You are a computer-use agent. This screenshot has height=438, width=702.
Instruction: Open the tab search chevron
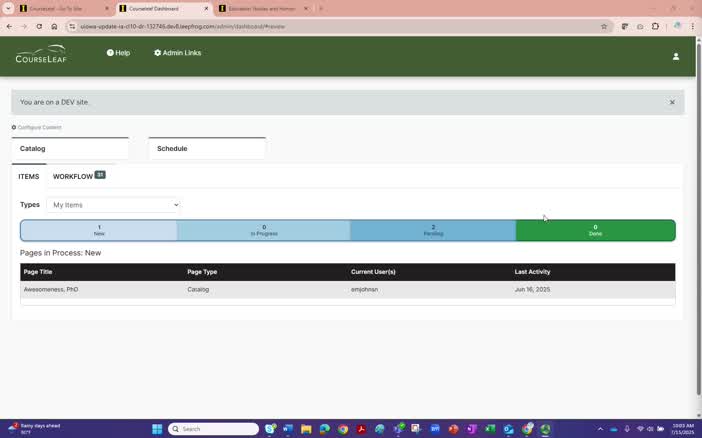[x=8, y=9]
